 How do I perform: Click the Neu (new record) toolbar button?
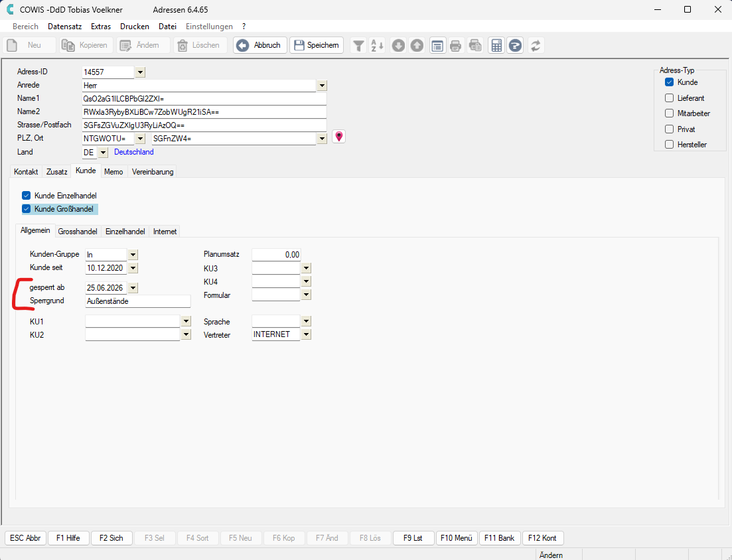pos(29,45)
